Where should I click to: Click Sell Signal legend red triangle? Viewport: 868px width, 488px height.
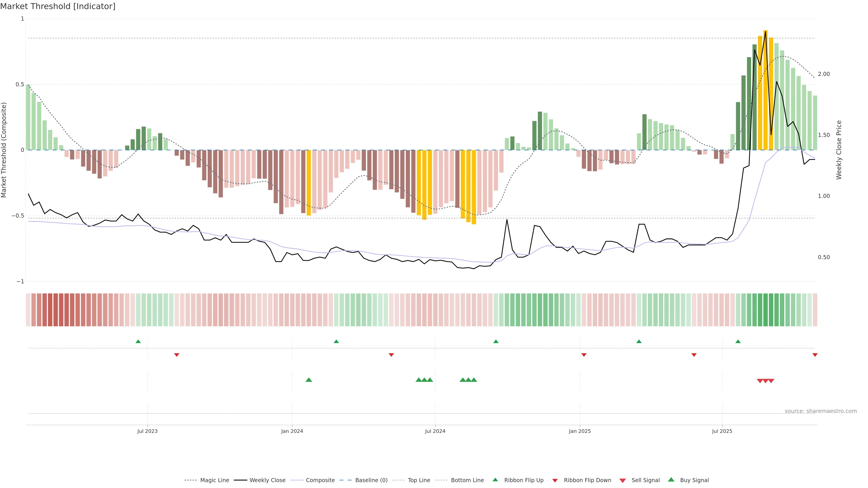(623, 480)
